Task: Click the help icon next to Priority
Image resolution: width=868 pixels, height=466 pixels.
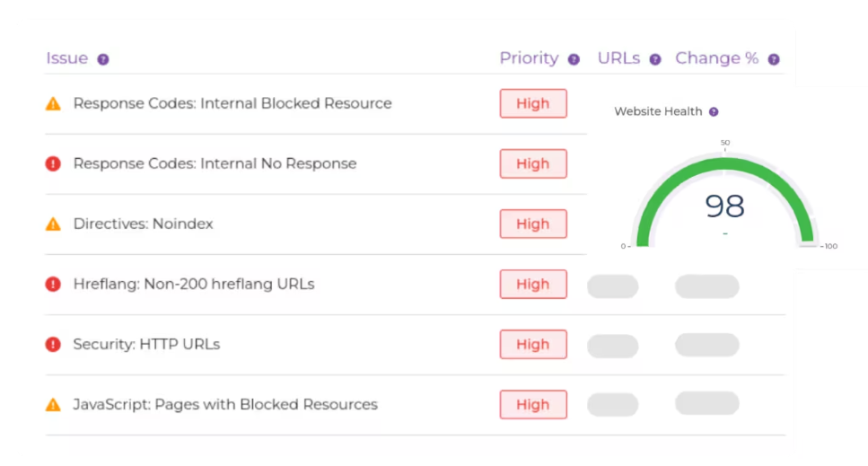Action: (574, 59)
